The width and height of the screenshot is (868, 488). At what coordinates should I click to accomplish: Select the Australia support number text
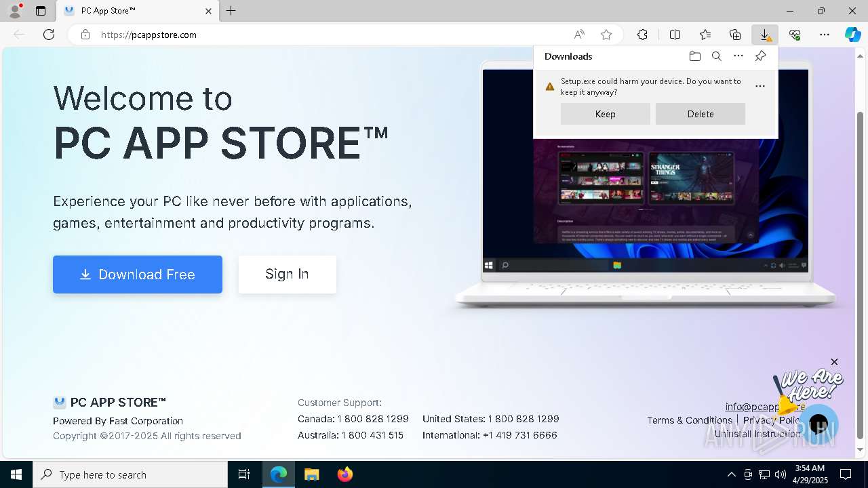[351, 435]
